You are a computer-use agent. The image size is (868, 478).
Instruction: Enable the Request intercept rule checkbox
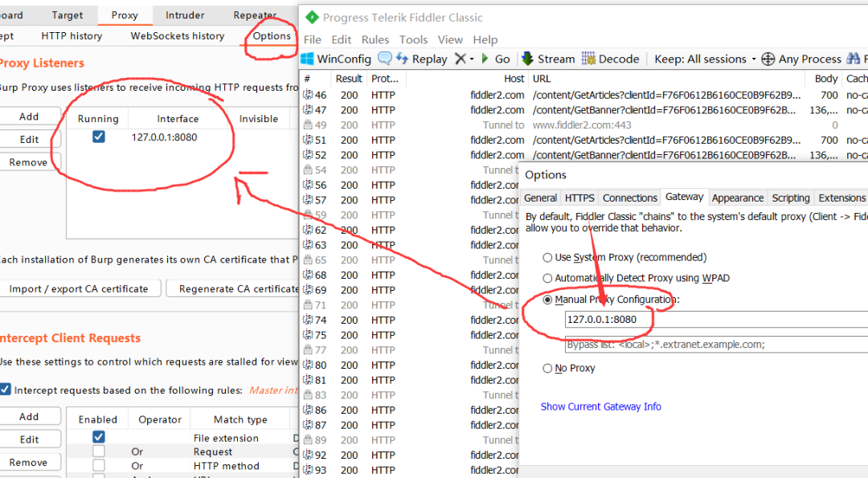99,451
